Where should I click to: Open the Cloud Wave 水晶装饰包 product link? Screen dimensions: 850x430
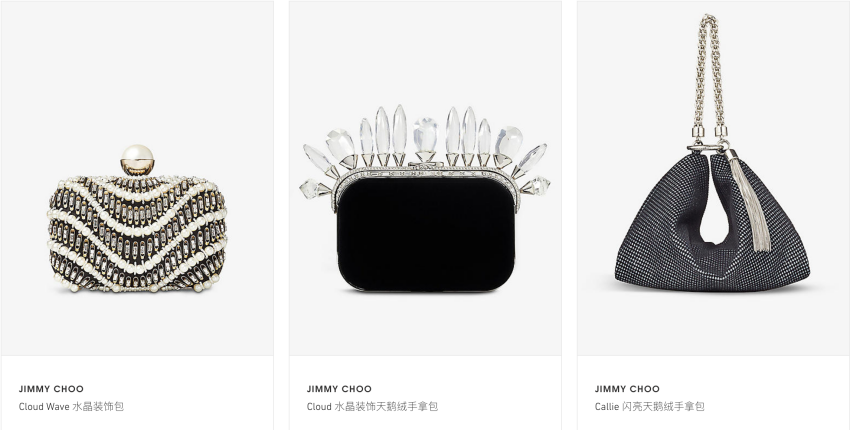coord(71,406)
